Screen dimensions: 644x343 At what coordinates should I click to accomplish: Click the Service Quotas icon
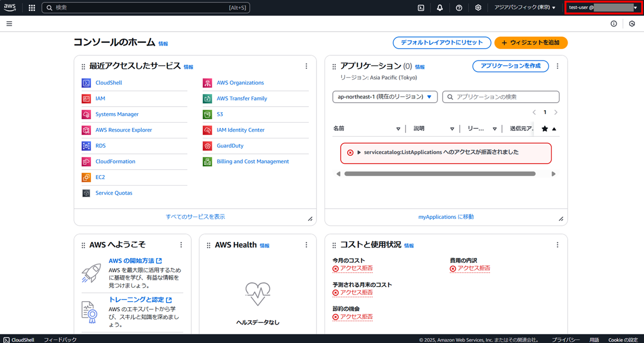point(86,193)
